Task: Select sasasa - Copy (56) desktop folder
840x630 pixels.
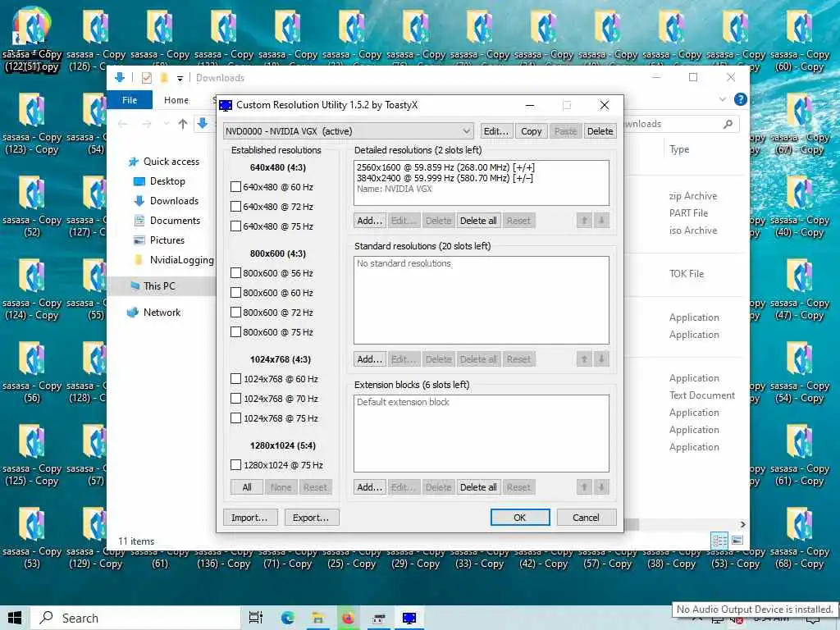Action: pyautogui.click(x=32, y=372)
